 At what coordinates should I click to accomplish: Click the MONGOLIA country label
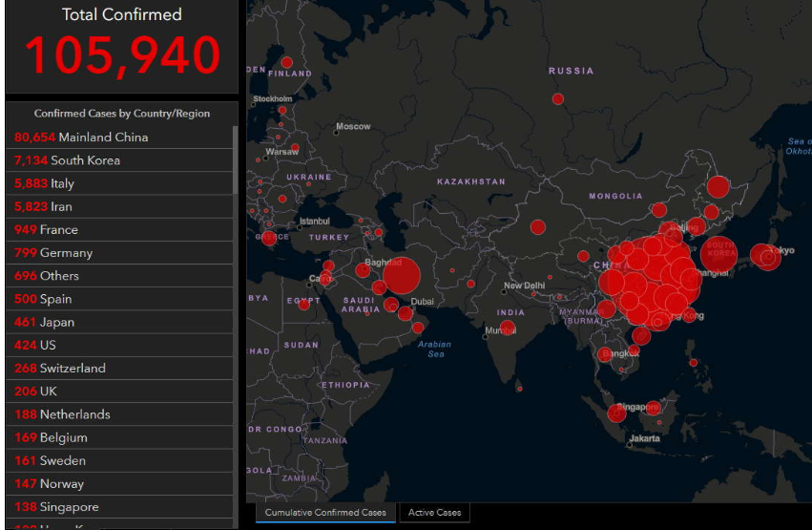pyautogui.click(x=615, y=197)
